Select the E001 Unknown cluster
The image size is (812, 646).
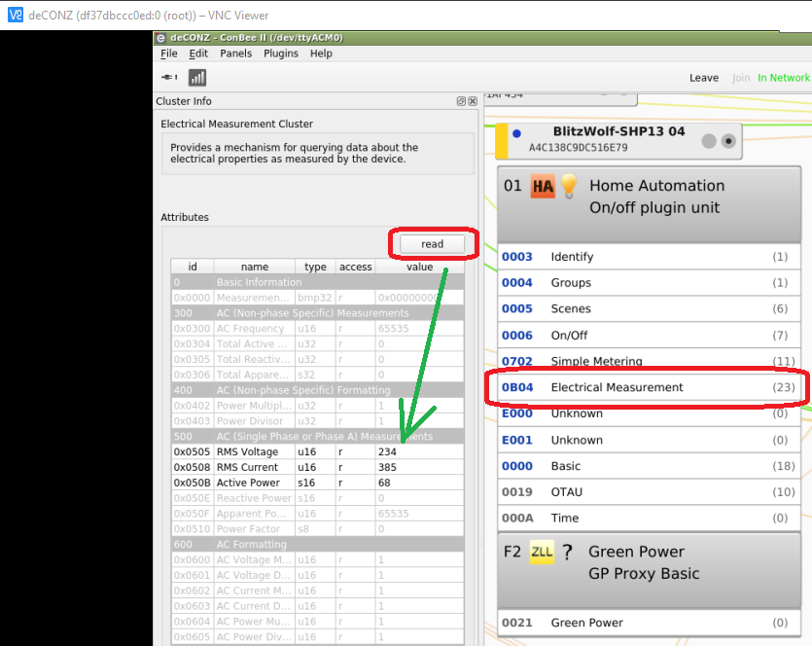(649, 440)
